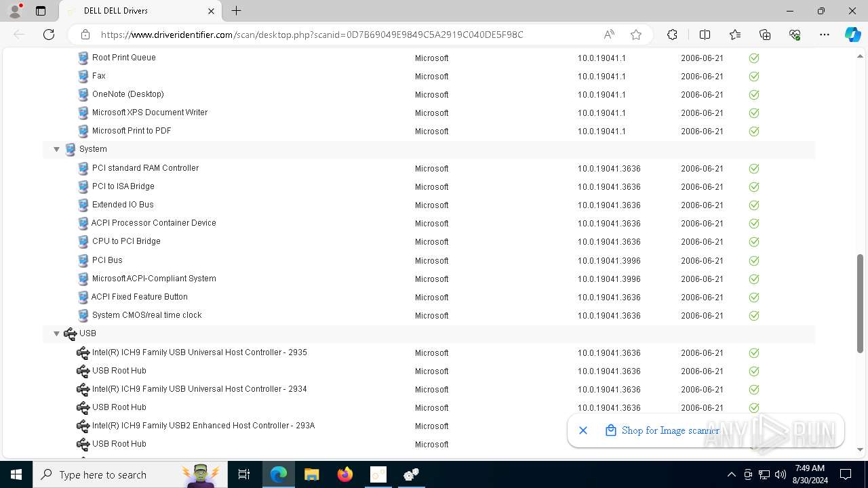
Task: Click the green check for CPU to PCI Bridge
Action: coord(754,242)
